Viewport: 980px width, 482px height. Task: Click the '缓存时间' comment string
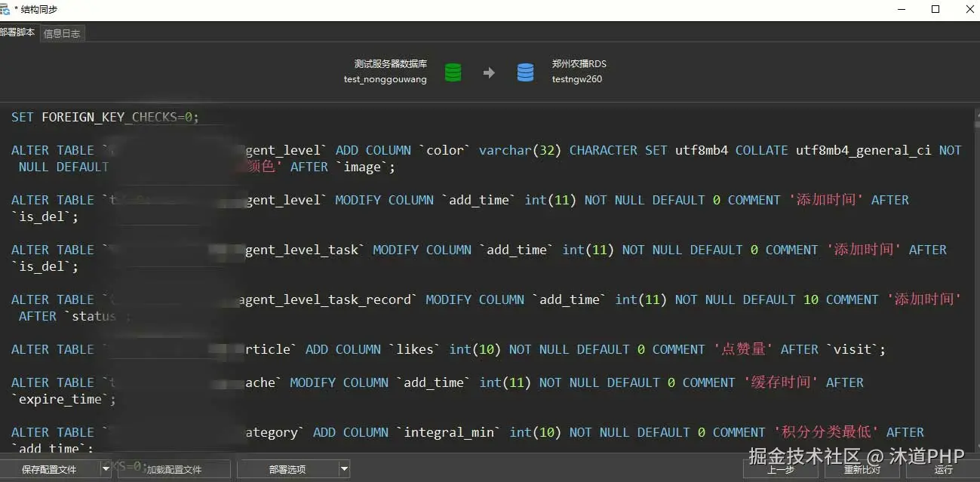[781, 382]
